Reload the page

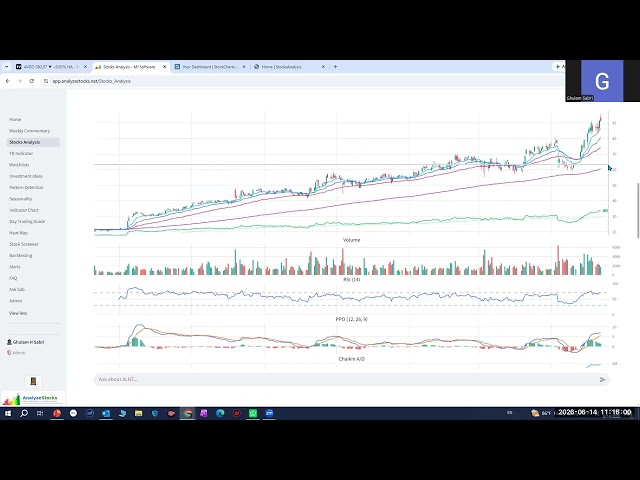coord(32,81)
